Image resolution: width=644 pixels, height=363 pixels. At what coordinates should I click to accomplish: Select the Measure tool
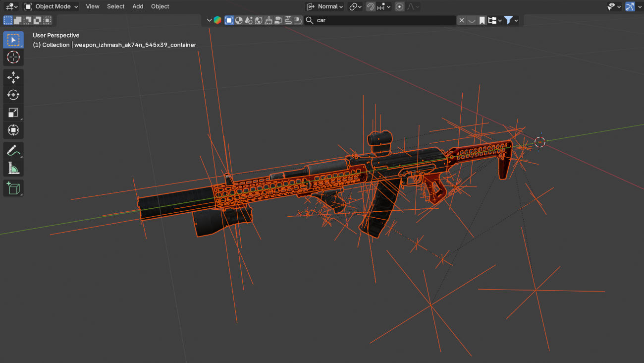point(13,168)
